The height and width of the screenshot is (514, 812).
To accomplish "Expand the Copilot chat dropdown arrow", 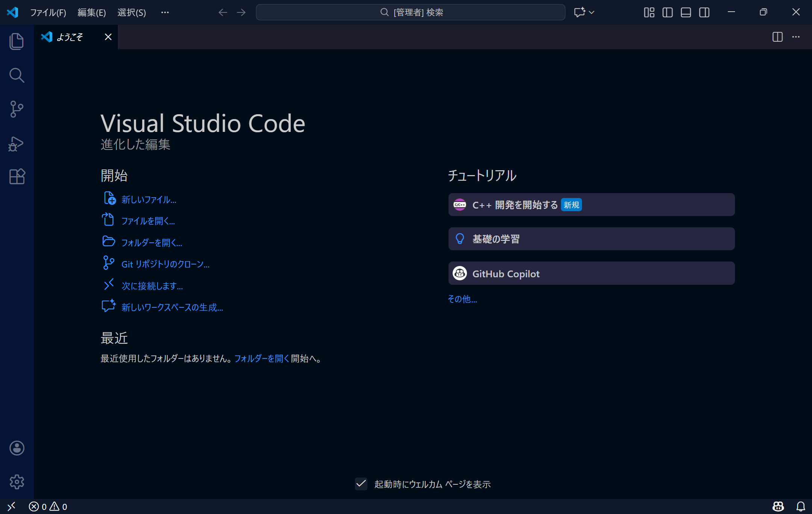I will coord(592,12).
